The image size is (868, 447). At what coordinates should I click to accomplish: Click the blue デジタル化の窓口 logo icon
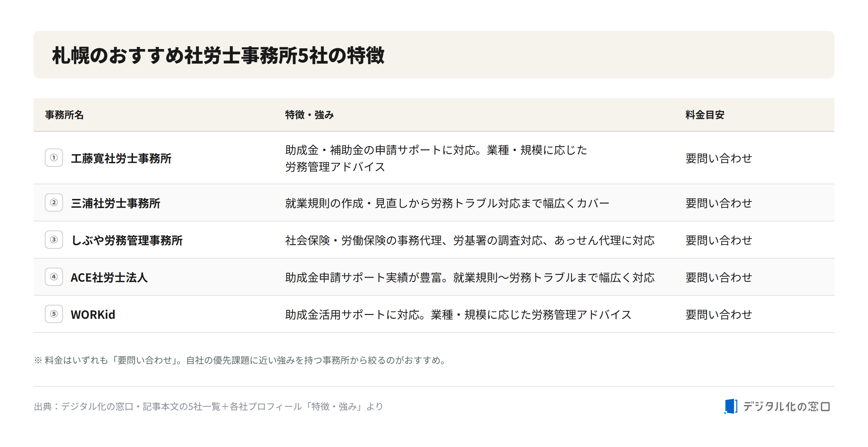(731, 406)
